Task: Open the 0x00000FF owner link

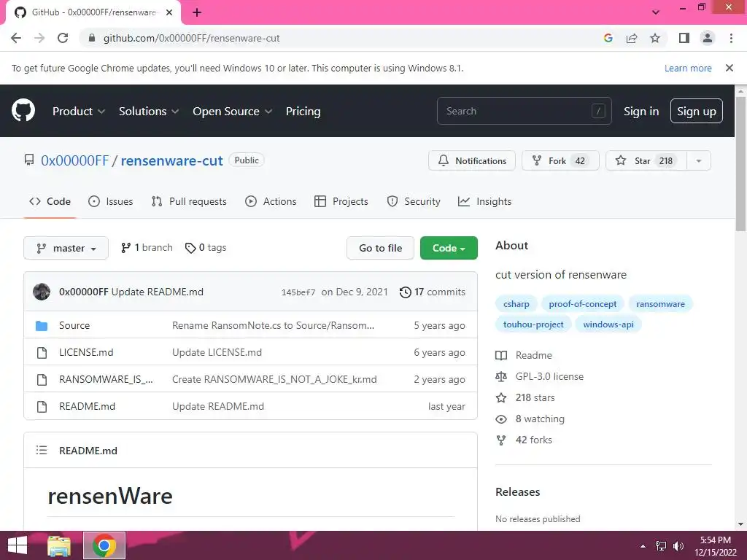Action: (75, 161)
